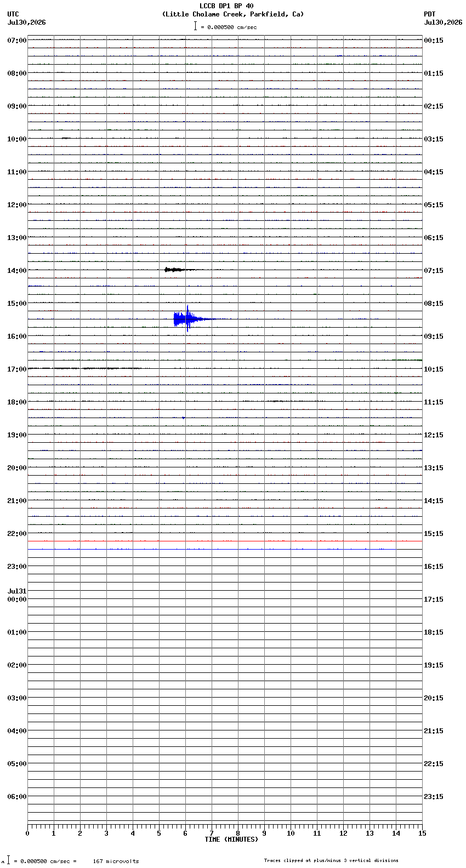466x868 pixels.
Task: Click the Traces clipped at plus/minus 3 divisions note
Action: pyautogui.click(x=331, y=860)
